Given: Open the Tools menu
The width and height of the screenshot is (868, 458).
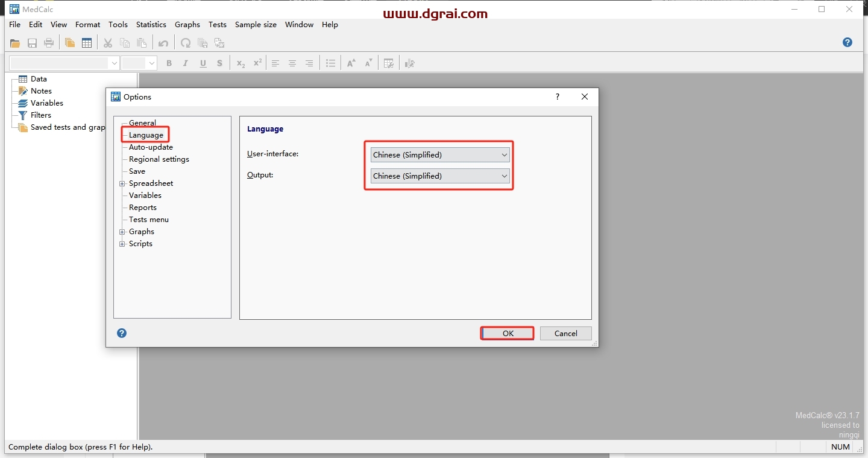Looking at the screenshot, I should click(118, 25).
